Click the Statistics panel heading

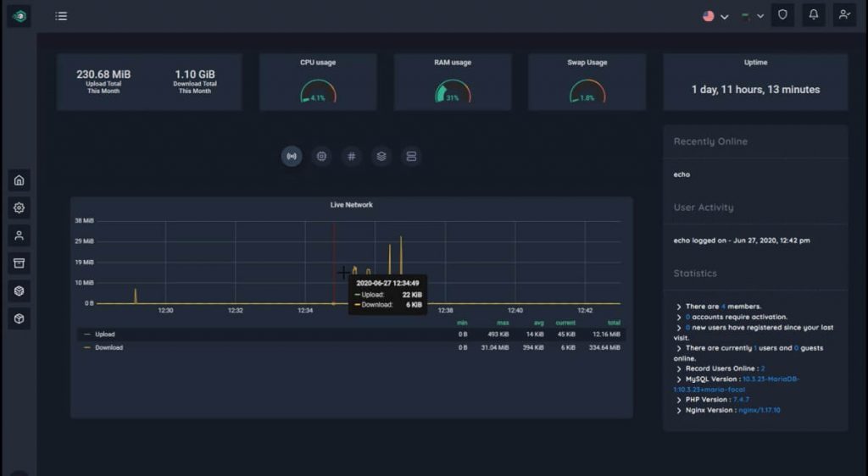695,273
